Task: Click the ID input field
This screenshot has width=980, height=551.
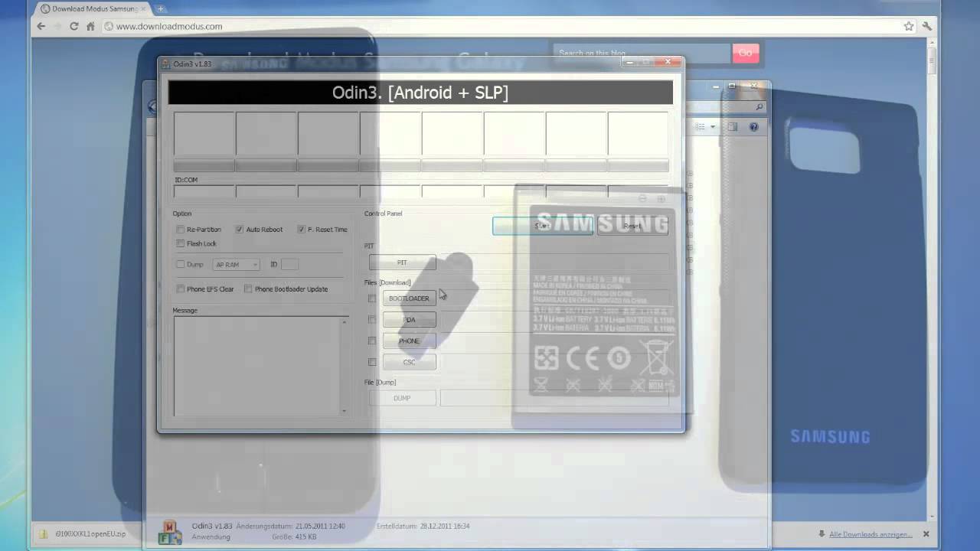Action: (x=289, y=265)
